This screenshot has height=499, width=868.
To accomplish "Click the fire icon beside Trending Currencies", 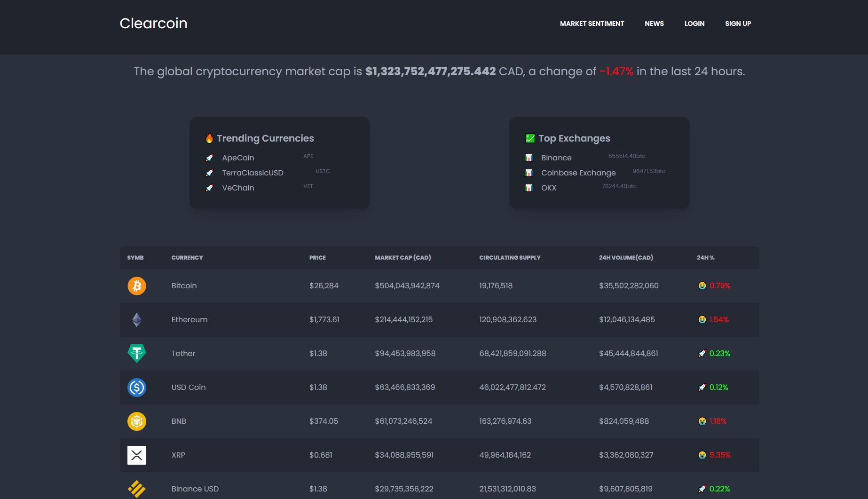I will 210,138.
